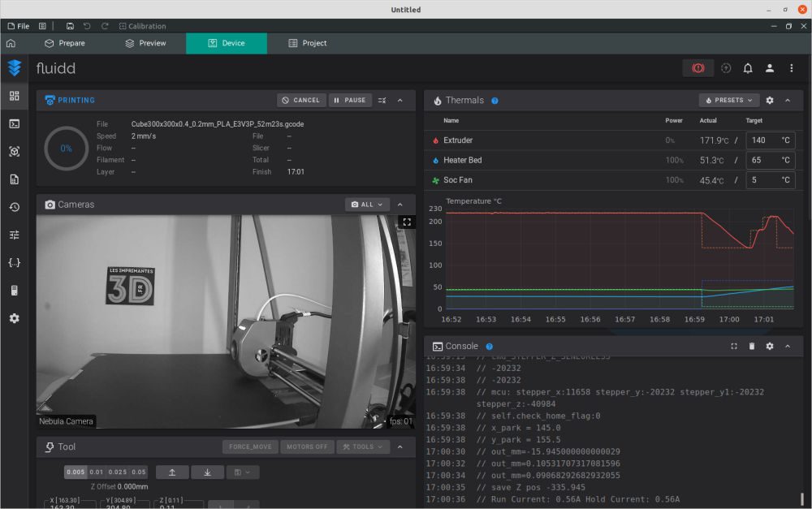Open the user account icon

coord(770,68)
